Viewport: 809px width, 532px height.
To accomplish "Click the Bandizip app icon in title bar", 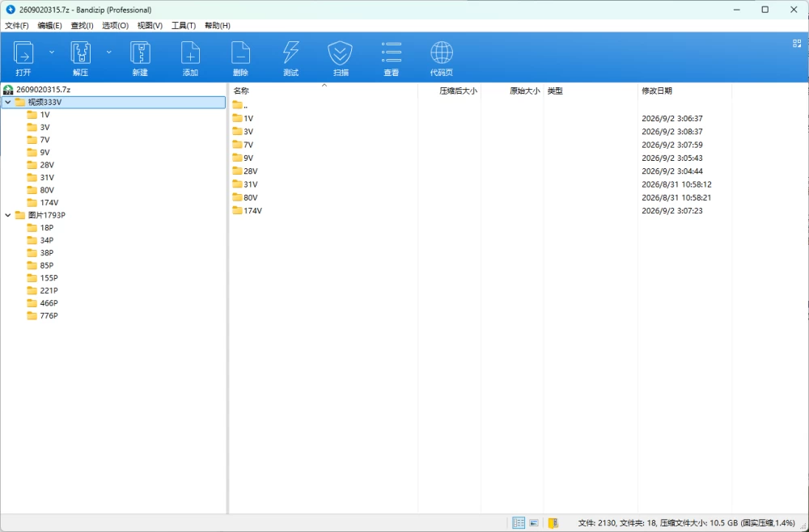I will pyautogui.click(x=11, y=9).
